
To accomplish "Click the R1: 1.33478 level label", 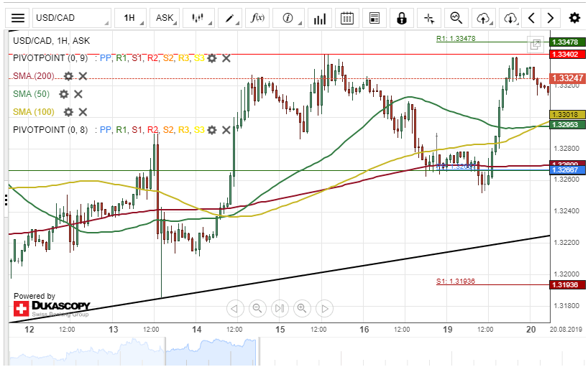I will tap(456, 38).
